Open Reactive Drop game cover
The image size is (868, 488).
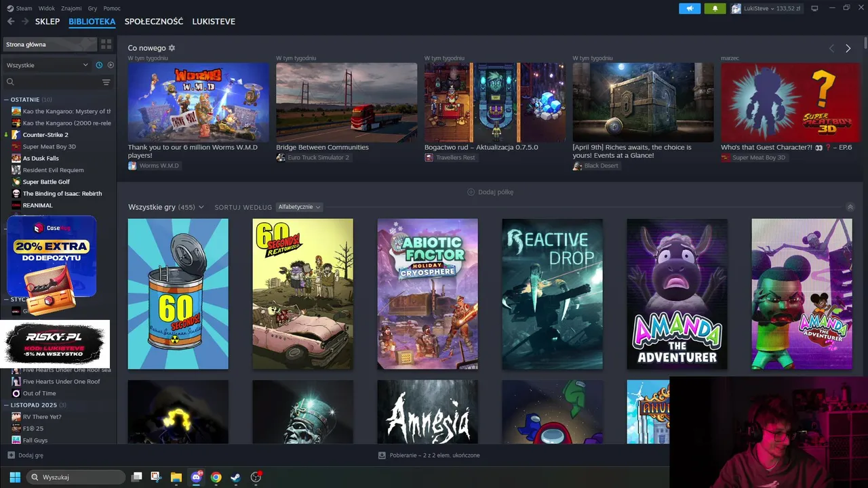[553, 294]
